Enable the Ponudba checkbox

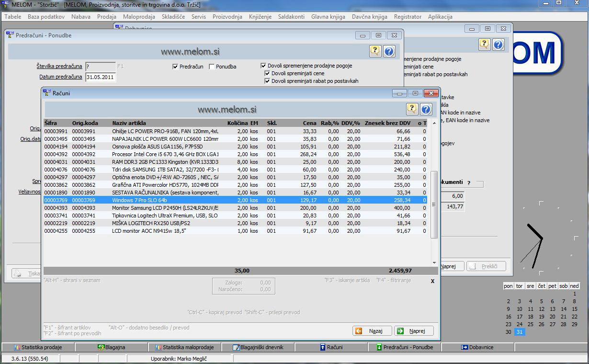pos(212,67)
